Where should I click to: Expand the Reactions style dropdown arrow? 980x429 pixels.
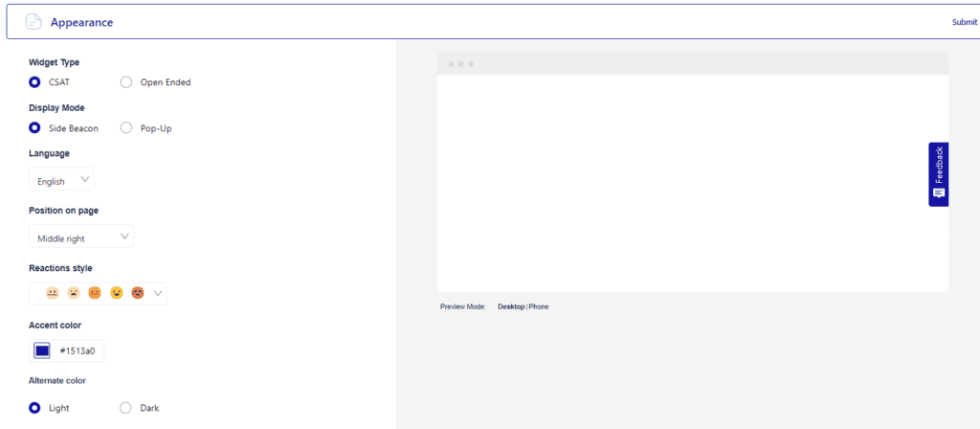[x=158, y=293]
